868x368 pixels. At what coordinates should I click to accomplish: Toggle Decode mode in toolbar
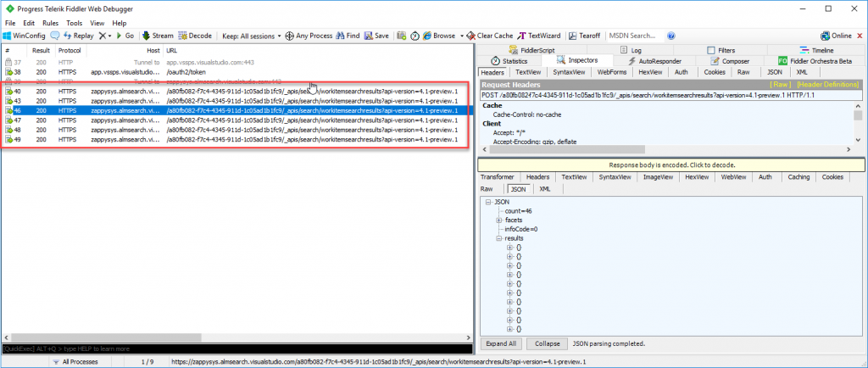[x=195, y=36]
